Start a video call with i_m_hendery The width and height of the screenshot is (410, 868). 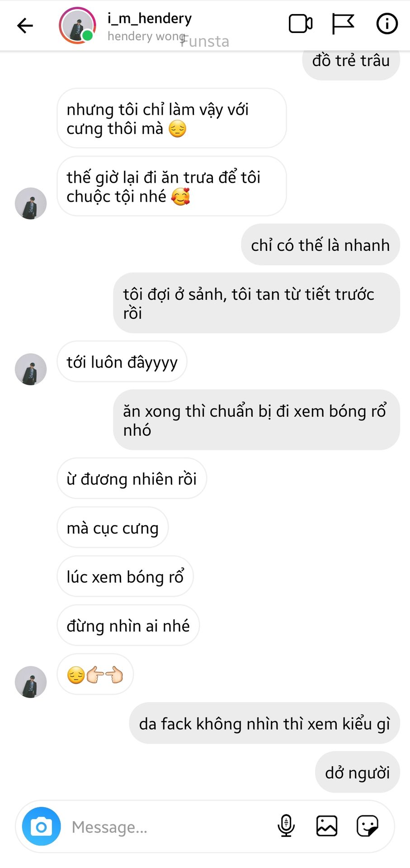point(301,24)
